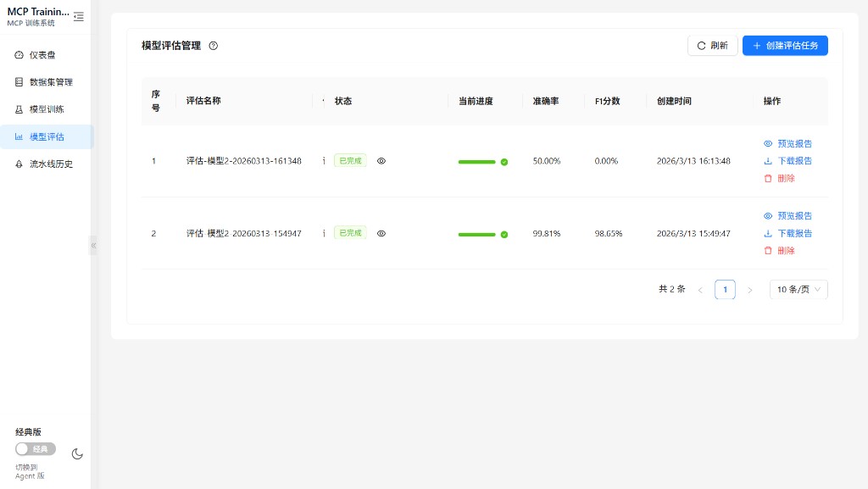The width and height of the screenshot is (868, 489).
Task: Click the green completed check icon in row 1
Action: [x=504, y=162]
